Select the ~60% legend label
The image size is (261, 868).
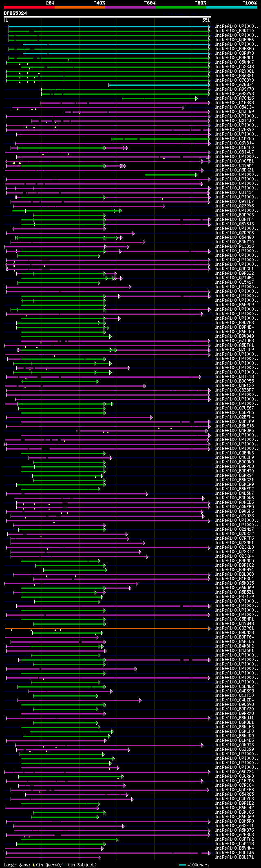[150, 3]
